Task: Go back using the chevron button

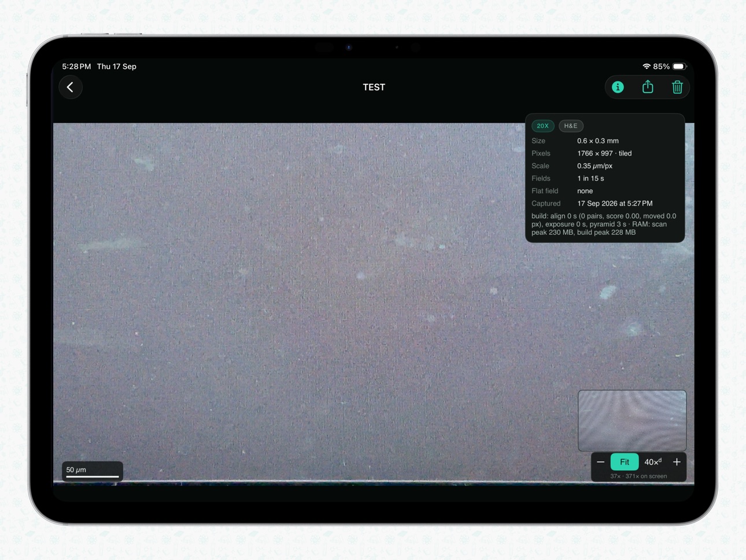Action: click(71, 87)
